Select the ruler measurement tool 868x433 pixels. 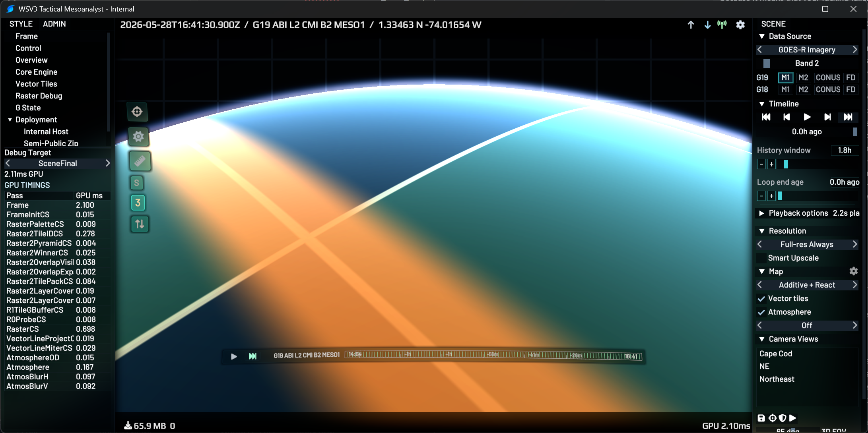[140, 161]
